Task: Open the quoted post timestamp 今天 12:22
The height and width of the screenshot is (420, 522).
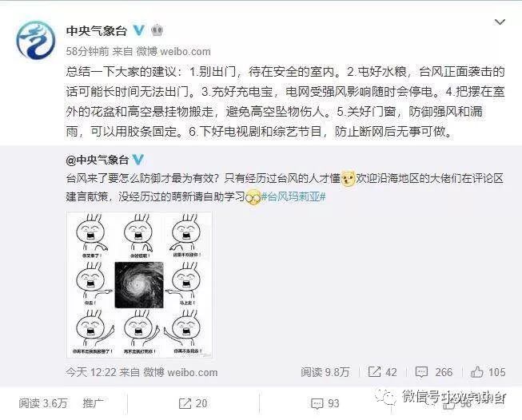Action: [x=90, y=372]
